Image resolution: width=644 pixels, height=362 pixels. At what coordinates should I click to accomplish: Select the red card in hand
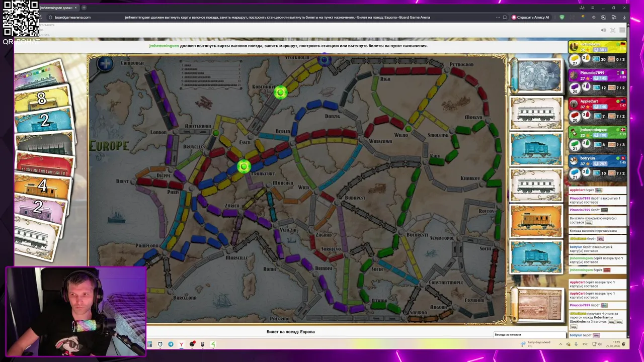click(44, 166)
